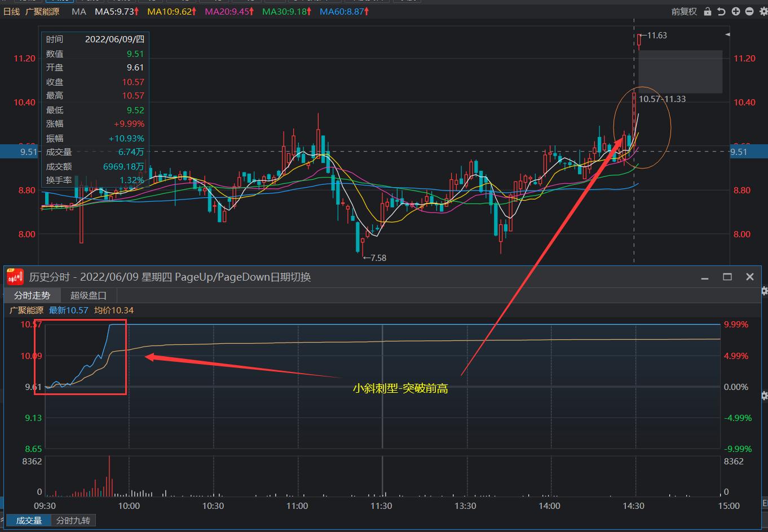768x532 pixels.
Task: Maximize the 历史分时 popup window
Action: (727, 277)
